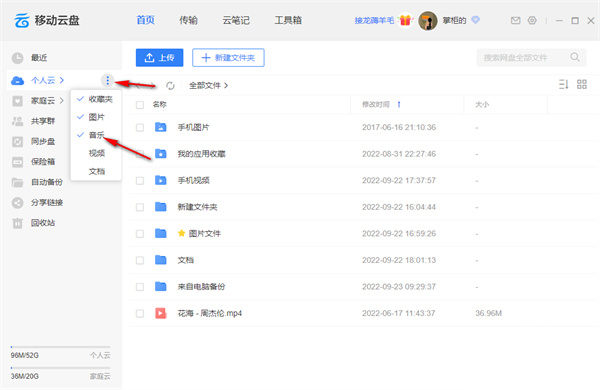This screenshot has height=390, width=600.
Task: Click the blue membership diamond badge
Action: [475, 20]
